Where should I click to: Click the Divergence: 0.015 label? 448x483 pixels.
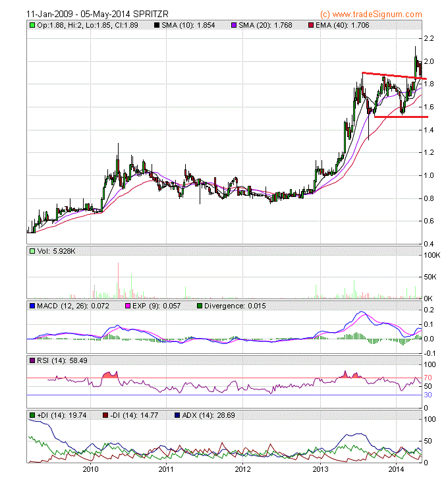pyautogui.click(x=235, y=306)
